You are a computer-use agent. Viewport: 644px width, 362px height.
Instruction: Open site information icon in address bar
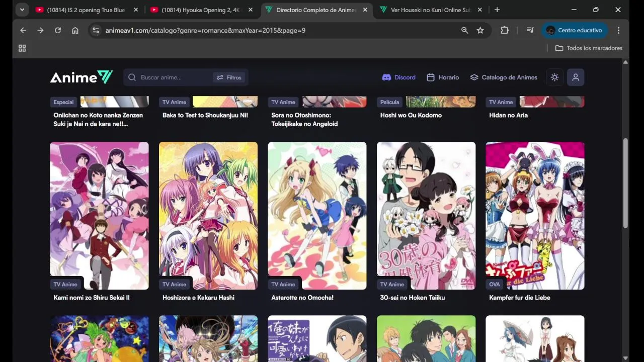(96, 30)
